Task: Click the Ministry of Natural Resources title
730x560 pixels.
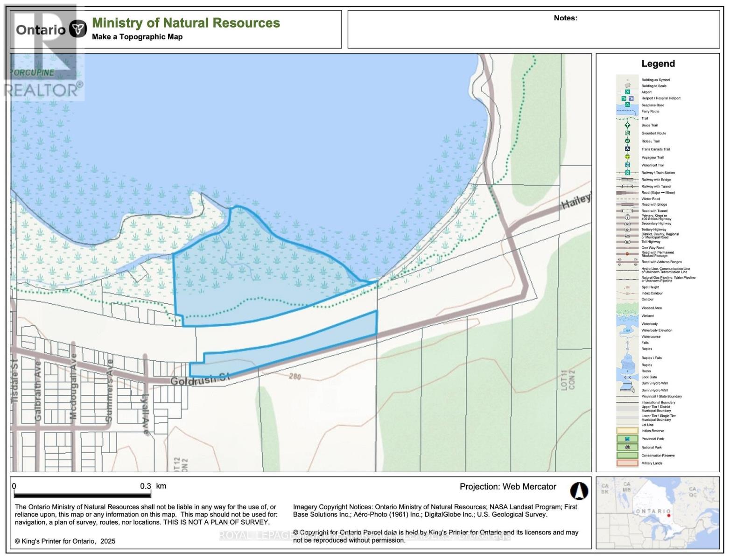Action: pos(186,23)
